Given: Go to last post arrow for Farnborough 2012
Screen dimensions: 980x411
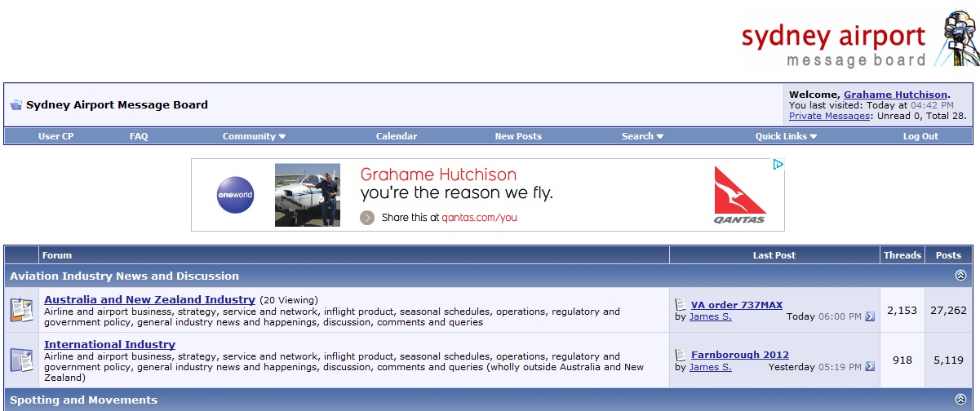Looking at the screenshot, I should [870, 367].
